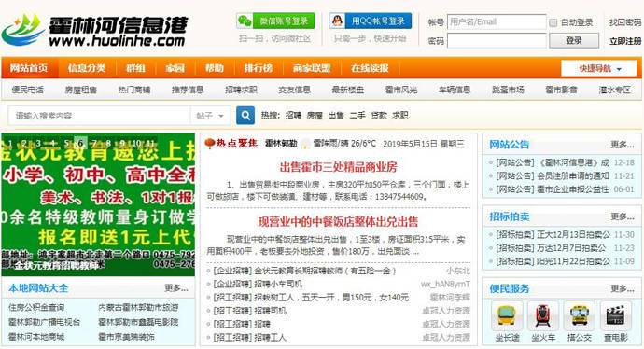Click the 找回密码 link
This screenshot has width=644, height=349.
click(x=625, y=22)
